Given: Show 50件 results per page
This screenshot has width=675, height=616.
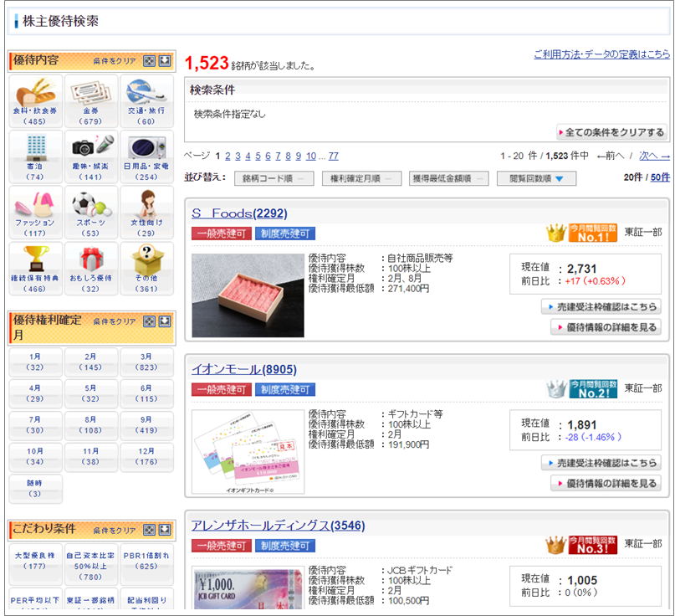Looking at the screenshot, I should (661, 177).
